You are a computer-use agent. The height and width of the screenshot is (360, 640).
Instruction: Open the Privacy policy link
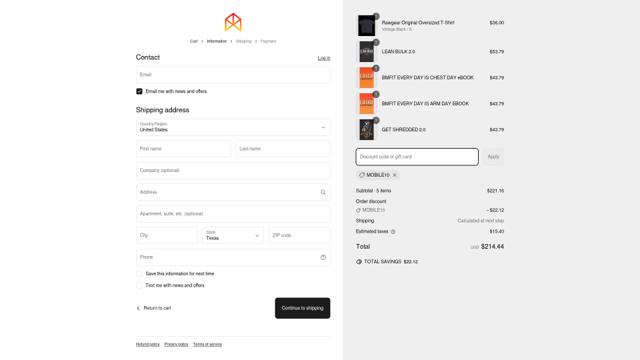pyautogui.click(x=176, y=344)
